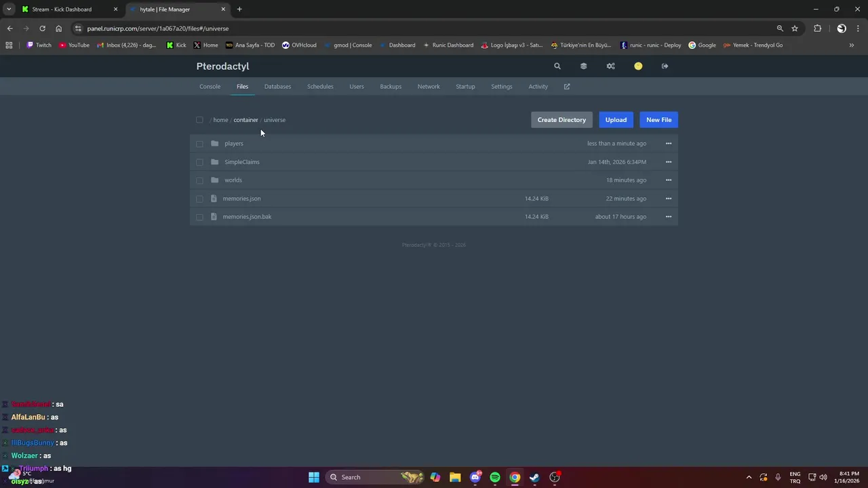Switch to the Schedules tab

click(x=320, y=87)
